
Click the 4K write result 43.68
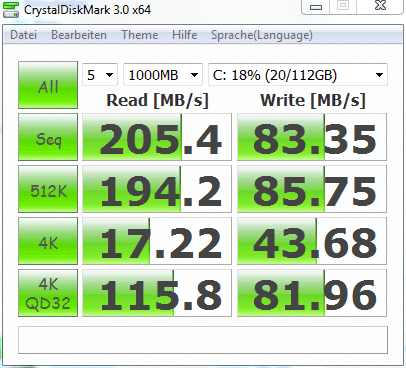[x=312, y=241]
